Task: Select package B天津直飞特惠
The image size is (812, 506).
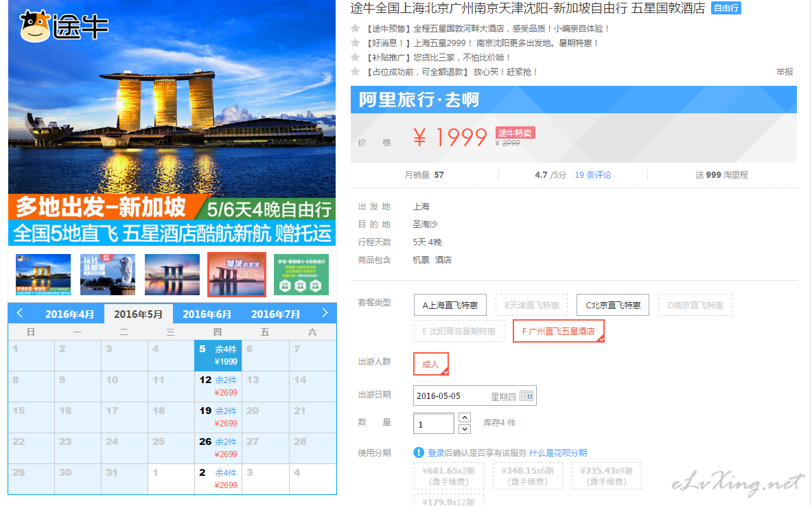Action: [532, 305]
